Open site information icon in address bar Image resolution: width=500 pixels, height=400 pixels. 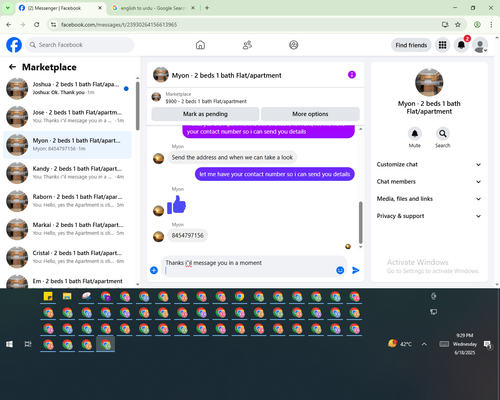[x=53, y=25]
